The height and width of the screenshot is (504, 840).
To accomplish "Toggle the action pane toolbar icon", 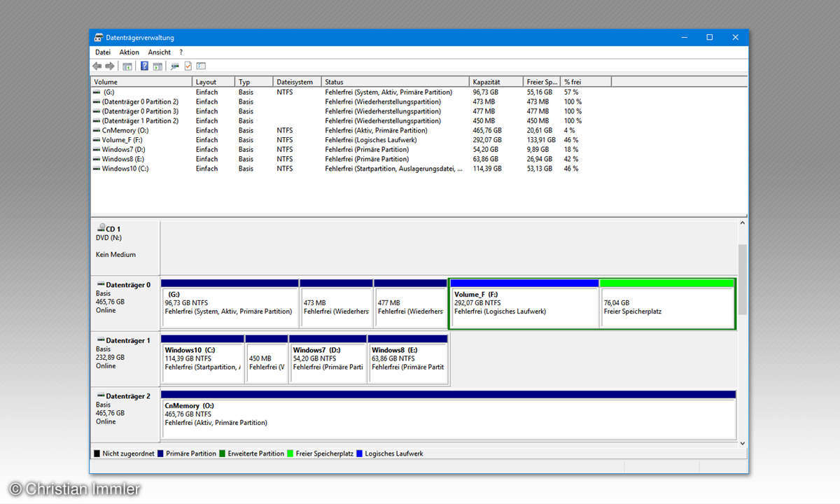I will 157,66.
